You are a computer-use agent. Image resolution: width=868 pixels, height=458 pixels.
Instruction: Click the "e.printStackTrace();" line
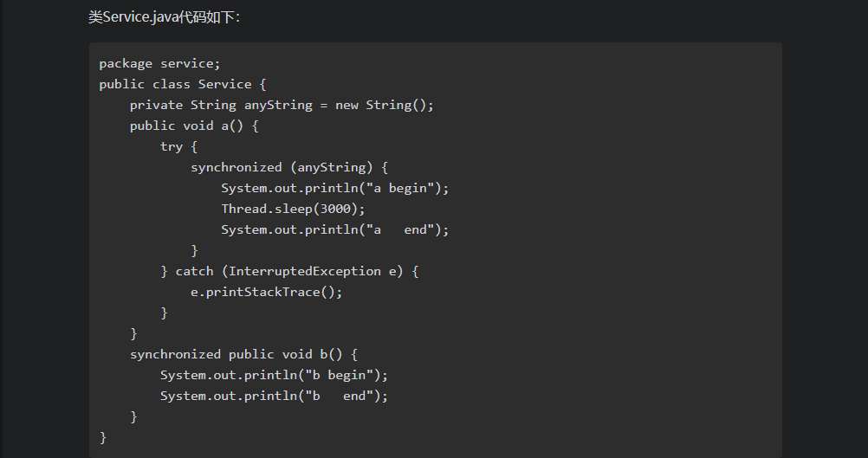[x=267, y=292]
